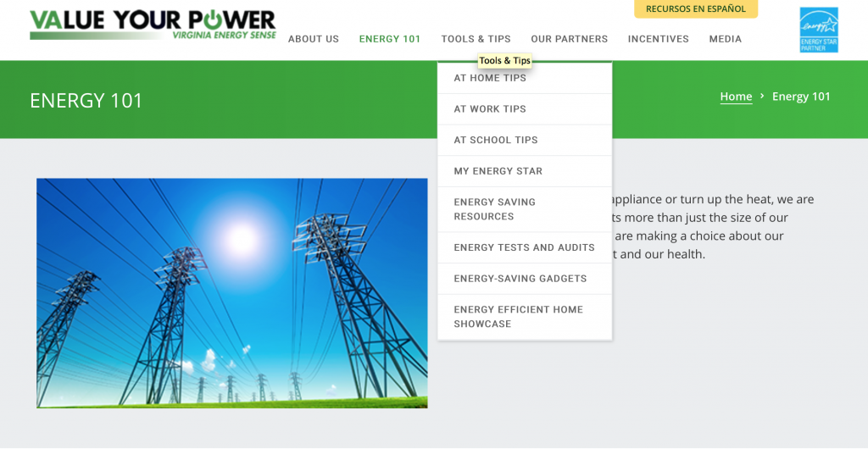Follow the Home breadcrumb link

click(x=736, y=97)
